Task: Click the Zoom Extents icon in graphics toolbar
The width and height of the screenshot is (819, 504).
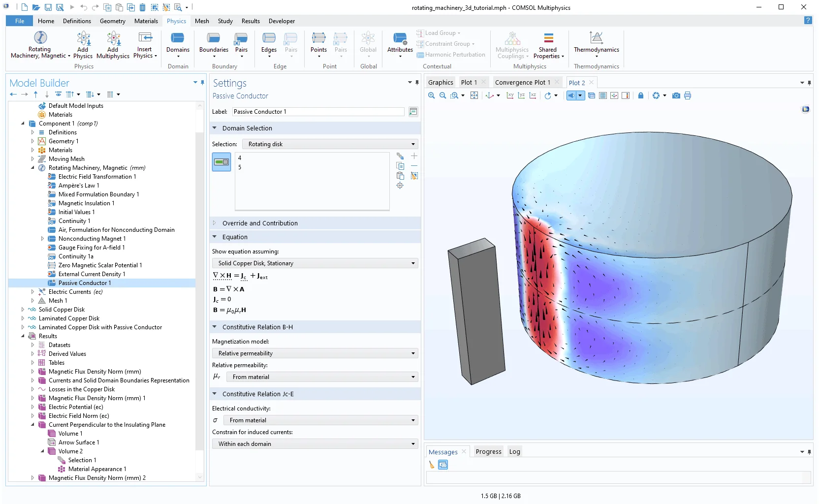Action: tap(474, 95)
